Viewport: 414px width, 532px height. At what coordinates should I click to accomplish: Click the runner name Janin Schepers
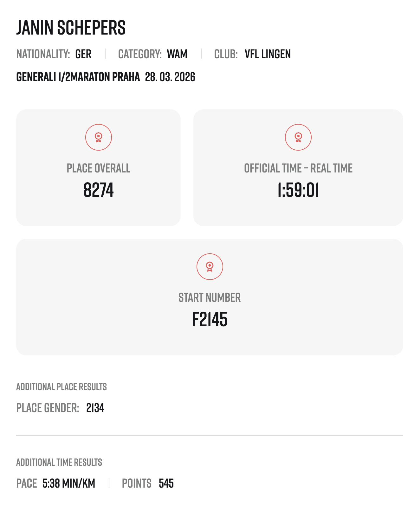tap(71, 28)
